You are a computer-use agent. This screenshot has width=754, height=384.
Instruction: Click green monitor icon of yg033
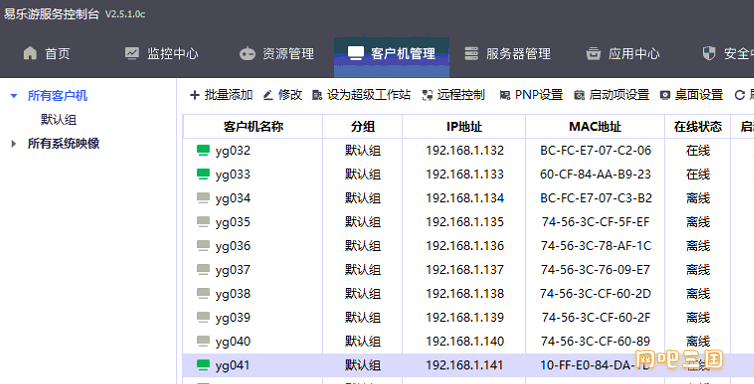pyautogui.click(x=203, y=174)
